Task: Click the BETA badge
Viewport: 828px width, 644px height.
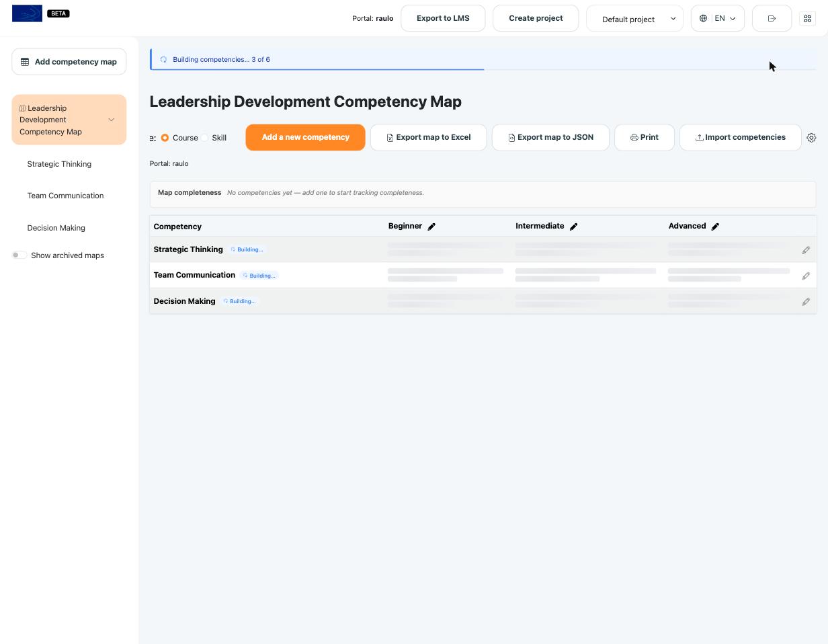Action: 58,13
